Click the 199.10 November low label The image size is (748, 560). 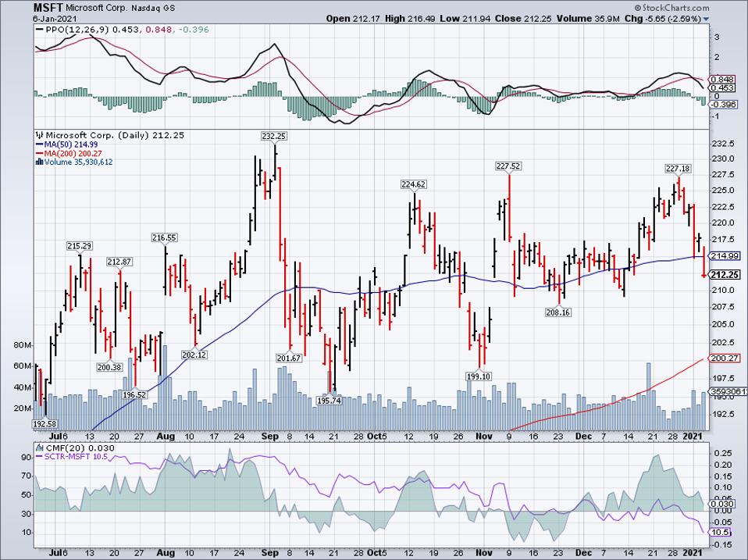coord(479,376)
